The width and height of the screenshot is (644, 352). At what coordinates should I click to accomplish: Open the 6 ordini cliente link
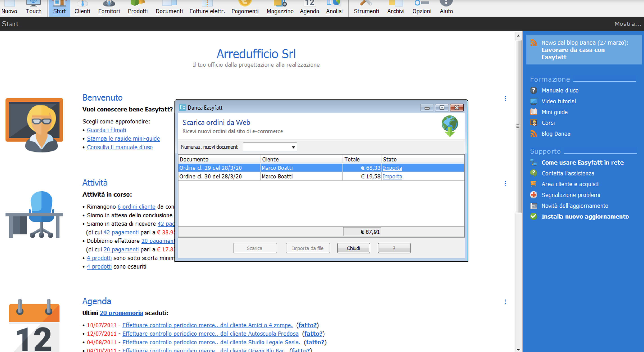[x=136, y=207]
